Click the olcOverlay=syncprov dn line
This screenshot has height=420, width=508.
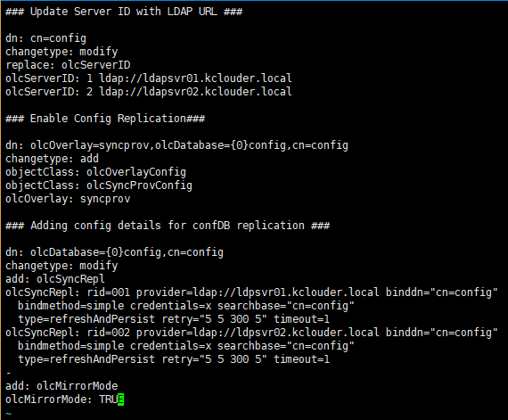click(176, 145)
